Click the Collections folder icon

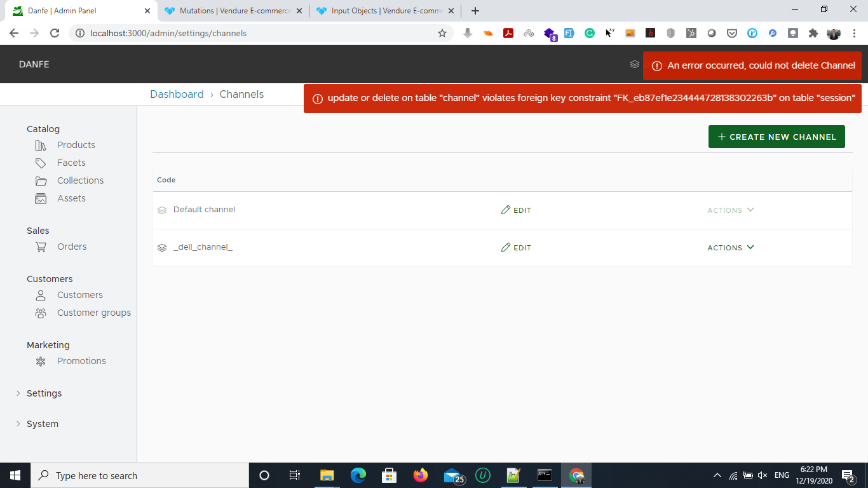point(40,180)
